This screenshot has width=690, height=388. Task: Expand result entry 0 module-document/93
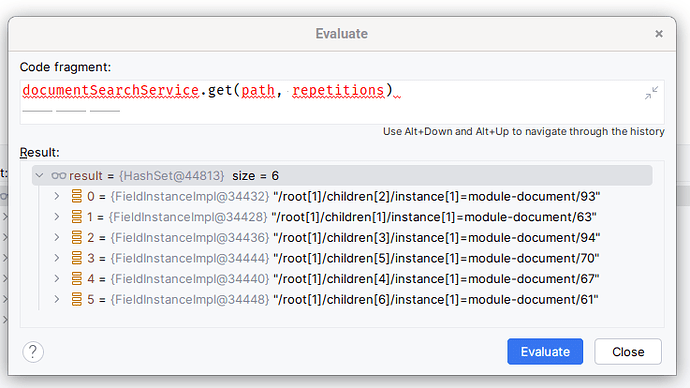[x=57, y=196]
